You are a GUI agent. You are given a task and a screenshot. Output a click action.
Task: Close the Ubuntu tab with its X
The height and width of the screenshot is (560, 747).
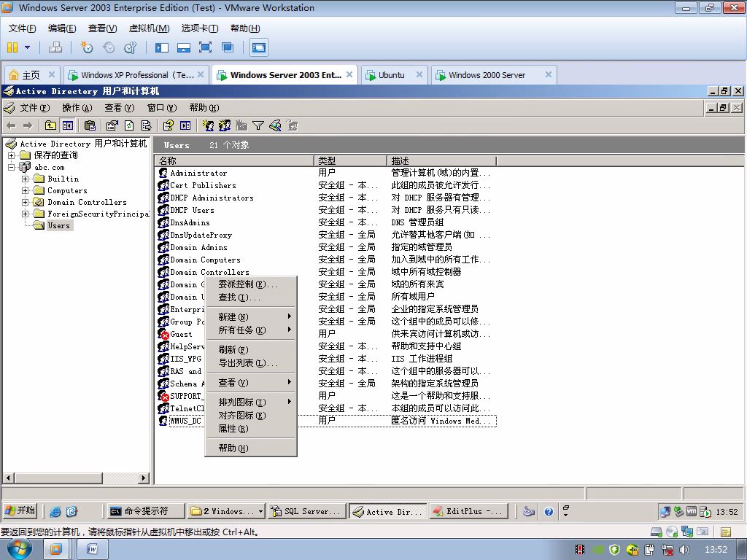pyautogui.click(x=419, y=74)
